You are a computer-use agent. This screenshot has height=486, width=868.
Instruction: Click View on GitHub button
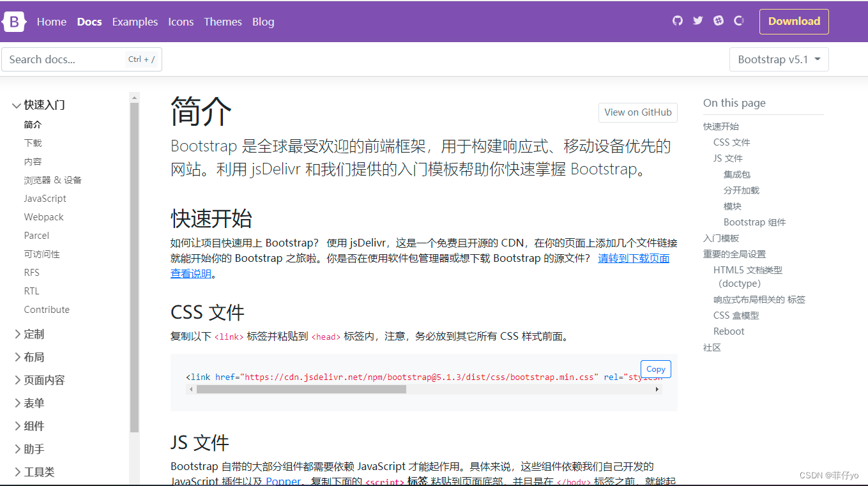(x=638, y=112)
